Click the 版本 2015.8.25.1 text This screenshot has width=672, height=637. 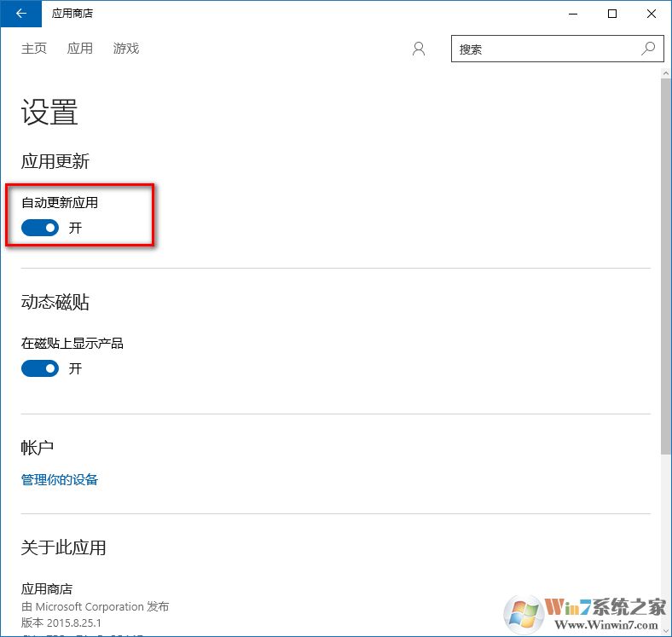tap(61, 623)
